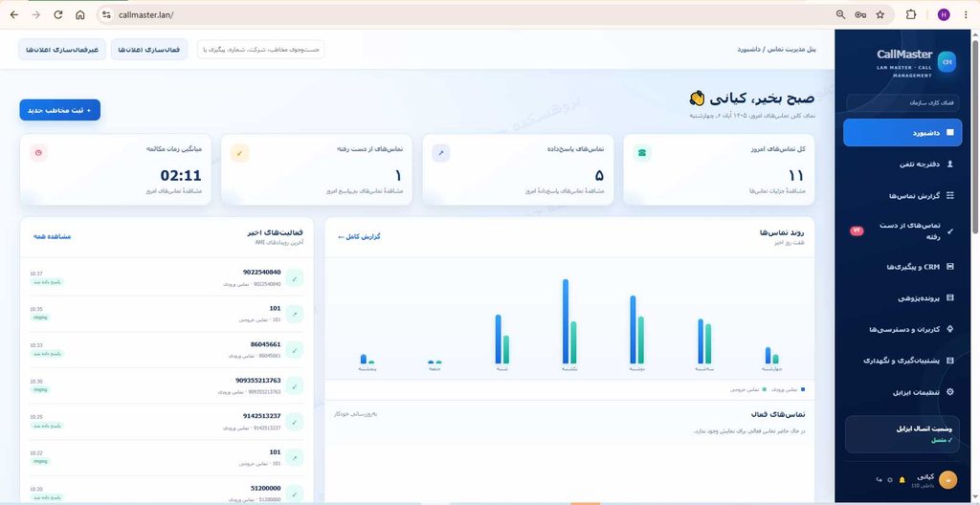The image size is (980, 505).
Task: Click the total calls today card link
Action: [x=777, y=190]
